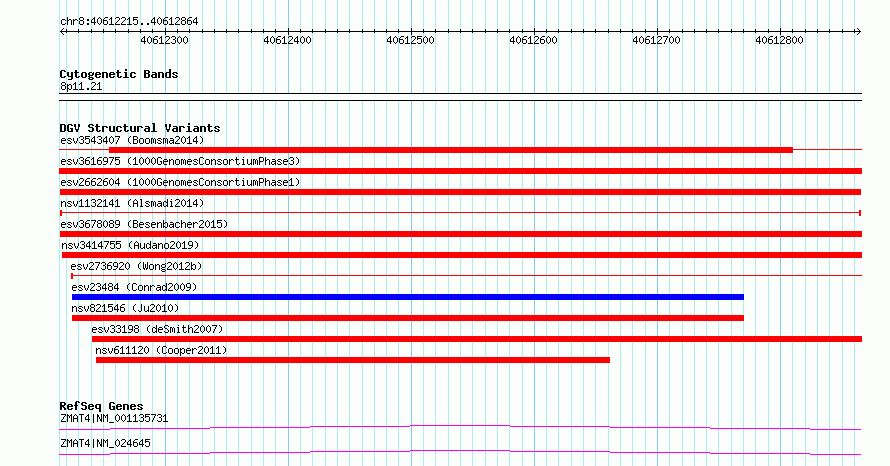890x466 pixels.
Task: Select the esv2662604 (1000GenomesConsortiumPhase1) label
Action: click(x=180, y=182)
